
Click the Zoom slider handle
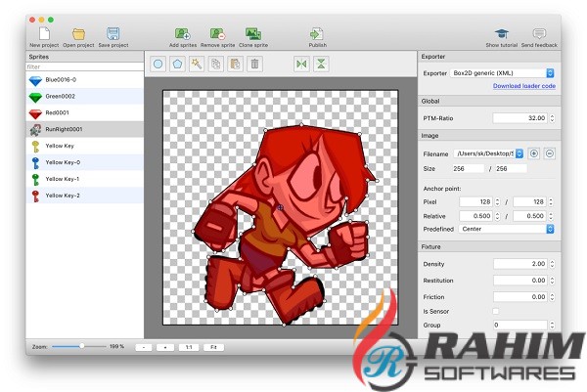click(81, 346)
